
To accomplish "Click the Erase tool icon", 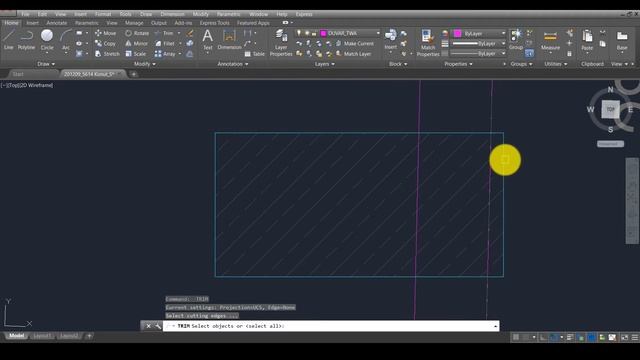I will (x=190, y=33).
